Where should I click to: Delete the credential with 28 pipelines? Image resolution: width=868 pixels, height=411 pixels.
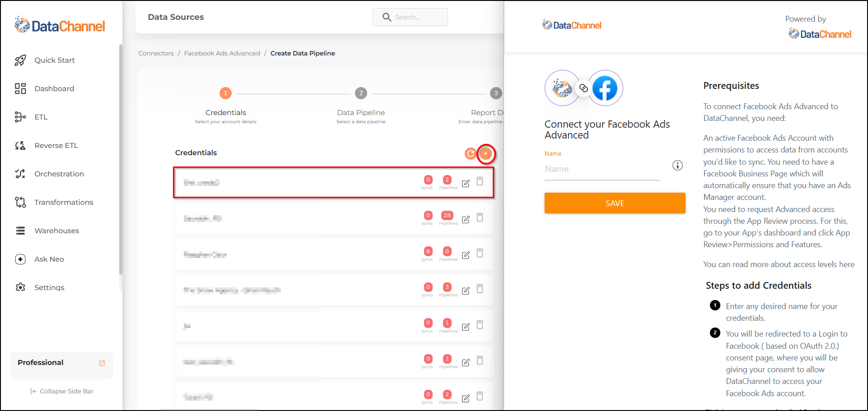[x=480, y=217]
